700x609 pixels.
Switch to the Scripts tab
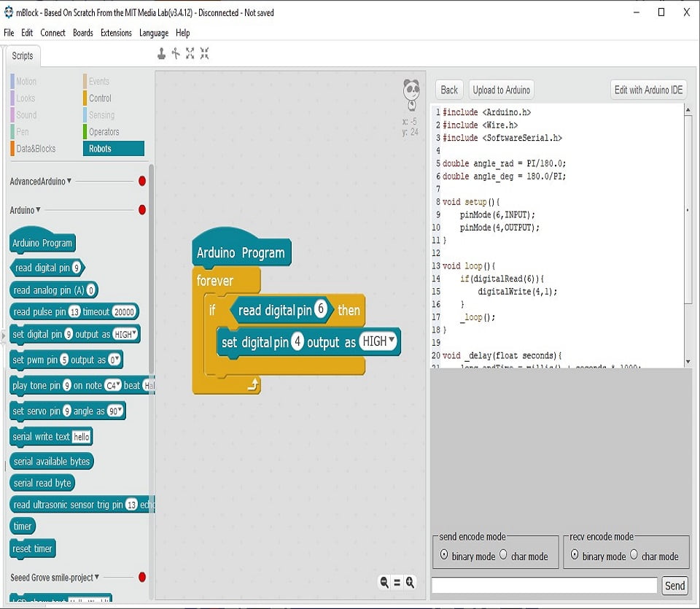(x=23, y=56)
